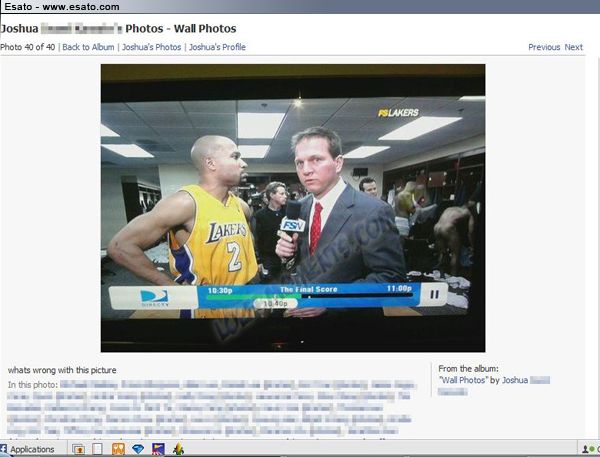This screenshot has width=600, height=457.
Task: Click the Facebook logo icon in bottom bar
Action: point(3,449)
